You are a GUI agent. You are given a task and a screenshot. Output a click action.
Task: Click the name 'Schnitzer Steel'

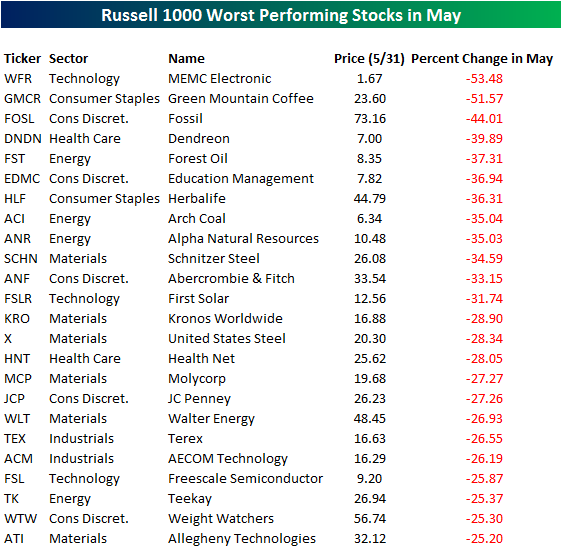click(x=214, y=259)
